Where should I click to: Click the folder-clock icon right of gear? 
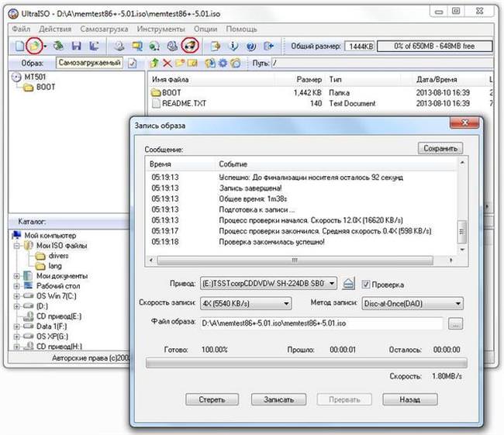[236, 63]
